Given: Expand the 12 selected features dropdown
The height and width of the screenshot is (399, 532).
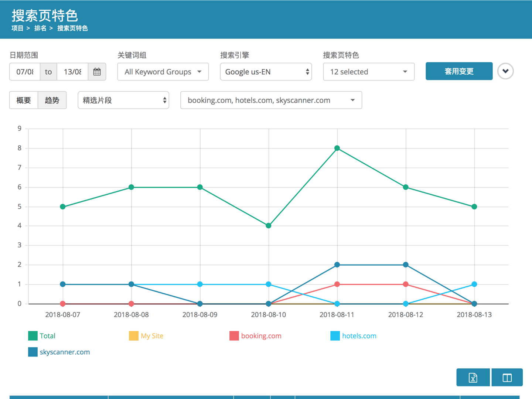Looking at the screenshot, I should pyautogui.click(x=368, y=72).
